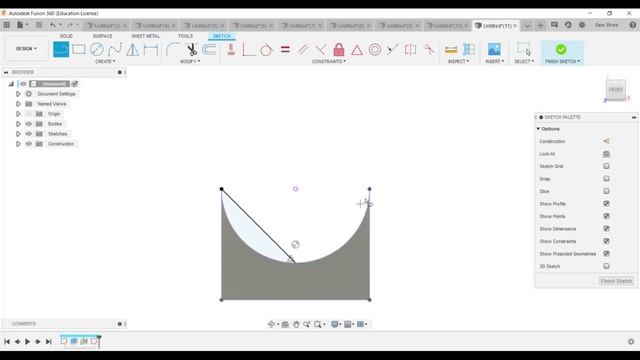Screen dimensions: 640x360
Task: Apply the Equal constraint
Action: [x=285, y=49]
